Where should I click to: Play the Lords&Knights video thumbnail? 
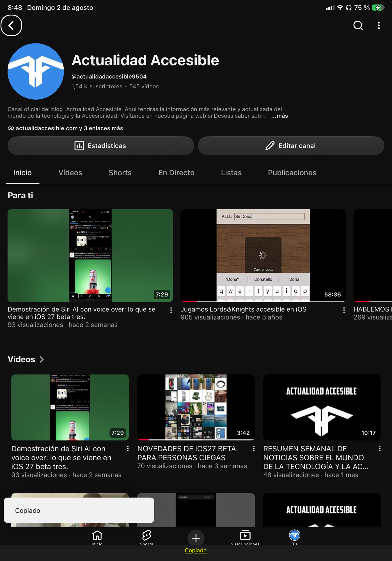tap(263, 255)
